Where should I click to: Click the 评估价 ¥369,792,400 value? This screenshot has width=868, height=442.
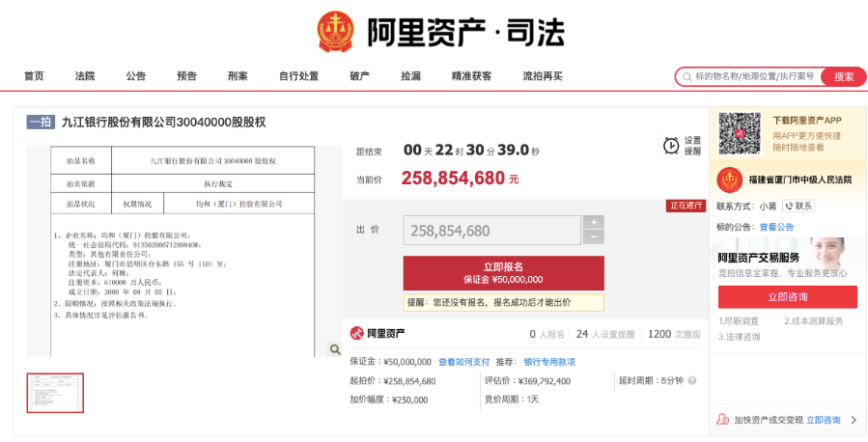(527, 380)
